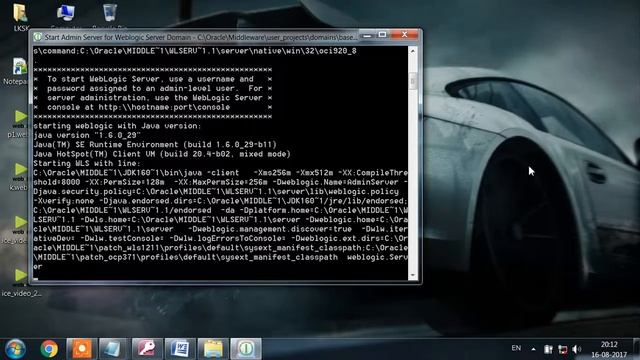Image resolution: width=640 pixels, height=360 pixels.
Task: Click the 'Java HotSpot(TM) Client VM' line
Action: point(162,154)
